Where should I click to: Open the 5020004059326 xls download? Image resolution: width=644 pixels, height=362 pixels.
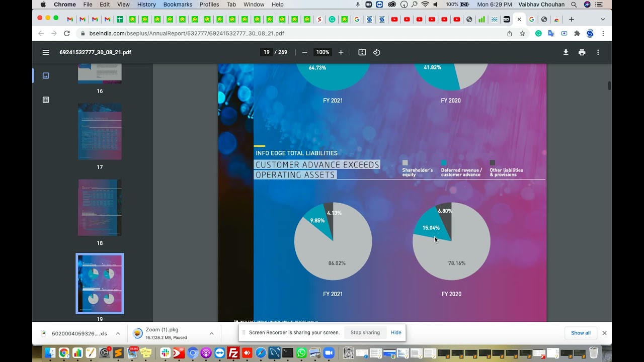(74, 333)
